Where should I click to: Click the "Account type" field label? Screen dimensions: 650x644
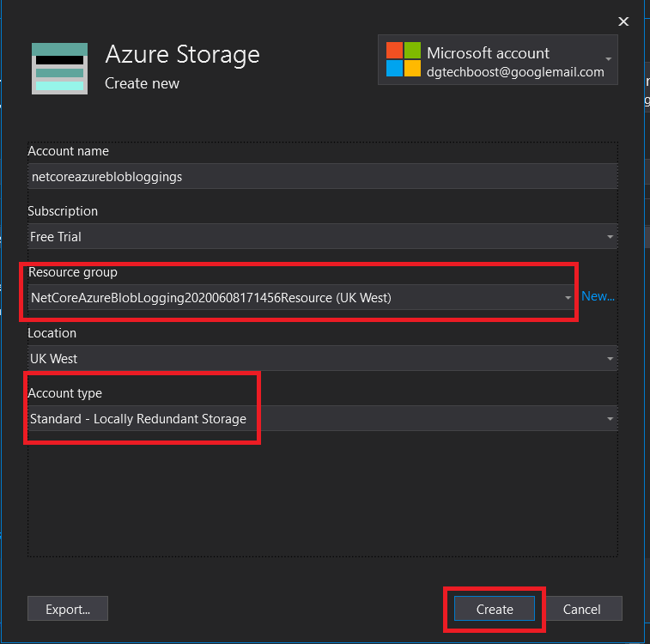pos(65,393)
